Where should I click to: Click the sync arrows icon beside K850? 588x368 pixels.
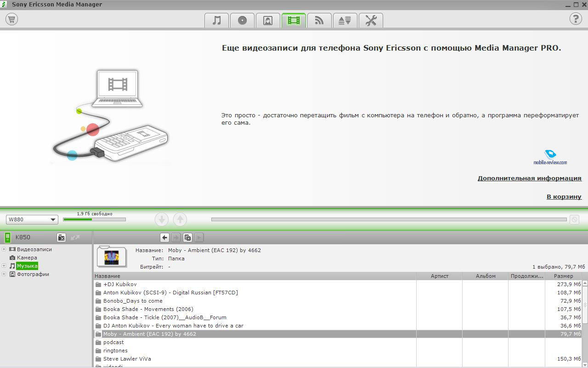click(x=75, y=237)
